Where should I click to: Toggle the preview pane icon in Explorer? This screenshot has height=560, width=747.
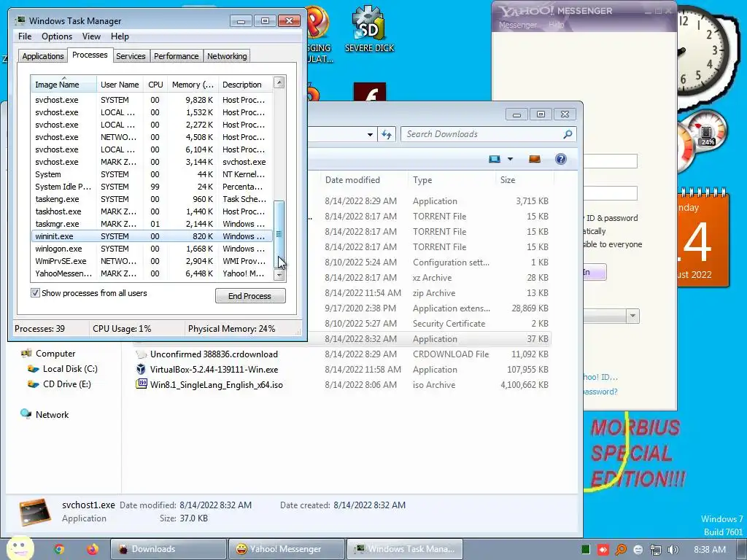pyautogui.click(x=535, y=159)
